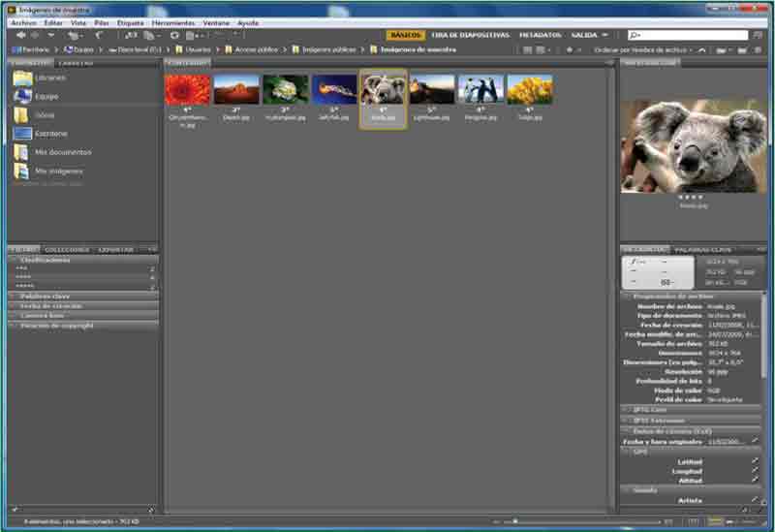Open the Ordenar por nombre de archivo dropdown

point(641,48)
